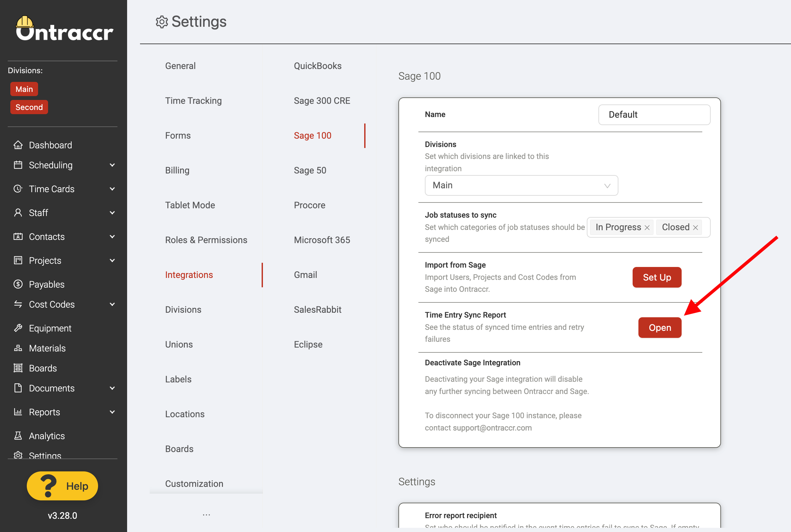Expand the Documents submenu chevron

pyautogui.click(x=112, y=388)
